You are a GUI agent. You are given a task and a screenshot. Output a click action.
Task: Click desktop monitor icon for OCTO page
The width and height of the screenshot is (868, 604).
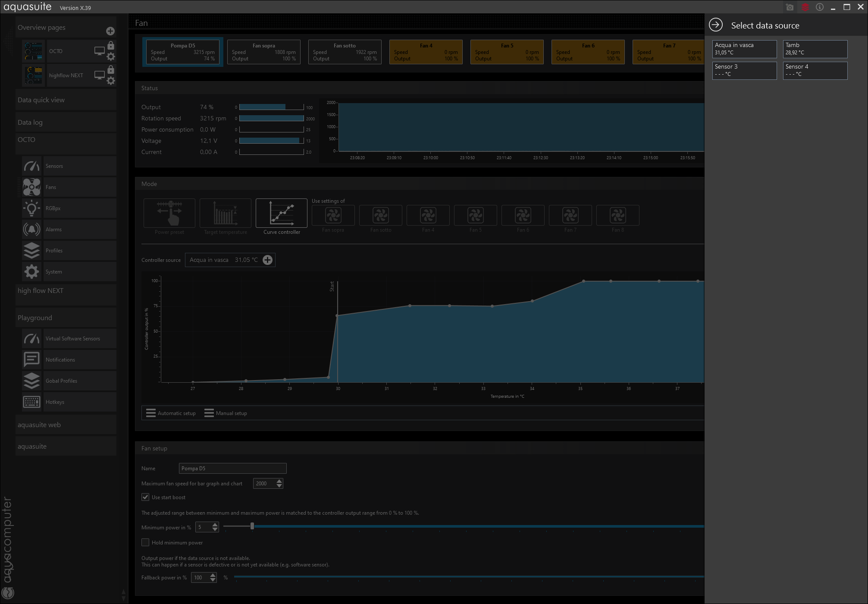(x=100, y=51)
